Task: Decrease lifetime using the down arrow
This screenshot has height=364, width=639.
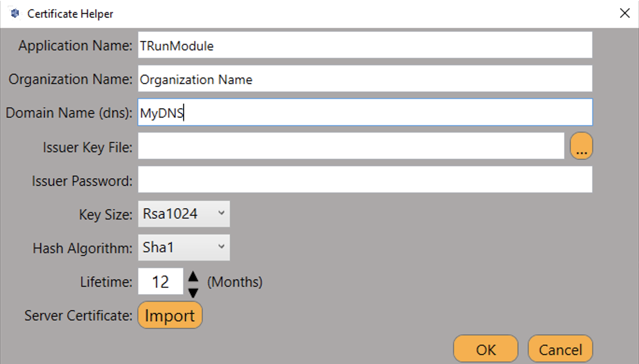Action: pos(193,293)
